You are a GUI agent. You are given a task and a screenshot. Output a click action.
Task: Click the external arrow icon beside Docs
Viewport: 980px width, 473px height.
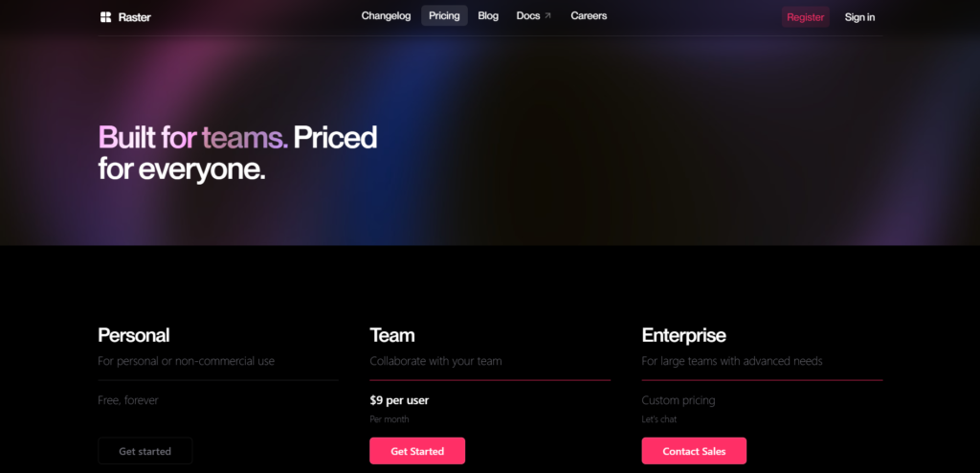point(547,16)
